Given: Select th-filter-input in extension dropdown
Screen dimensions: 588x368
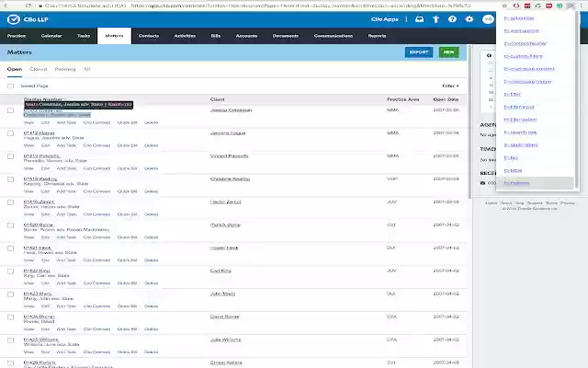Looking at the screenshot, I should click(x=518, y=107).
